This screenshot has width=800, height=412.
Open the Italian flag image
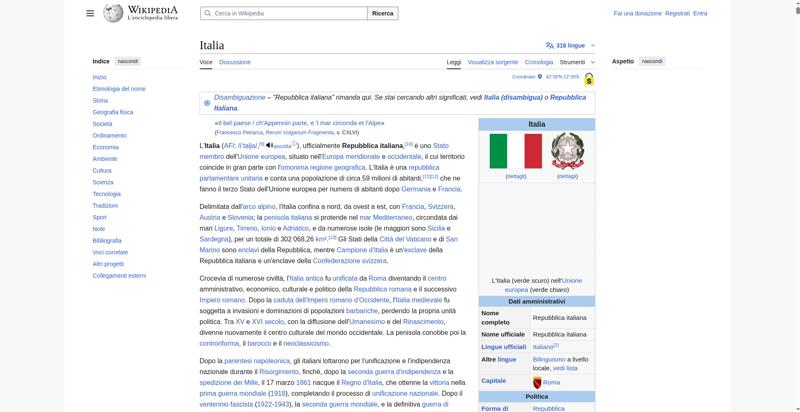click(x=515, y=151)
